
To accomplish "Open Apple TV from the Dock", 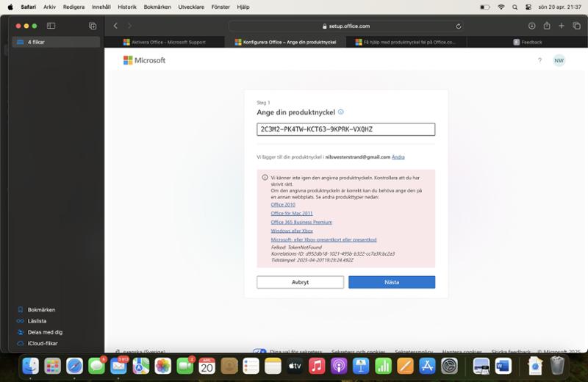I will [x=295, y=366].
